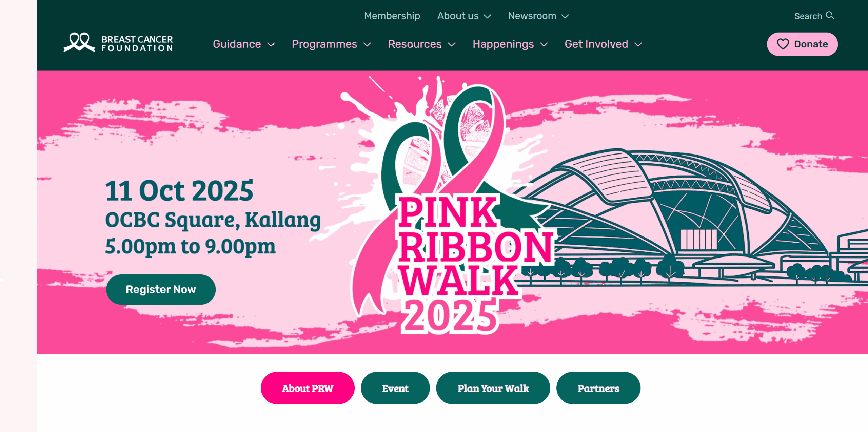Switch to the Event tab
Viewport: 868px width, 432px height.
395,388
